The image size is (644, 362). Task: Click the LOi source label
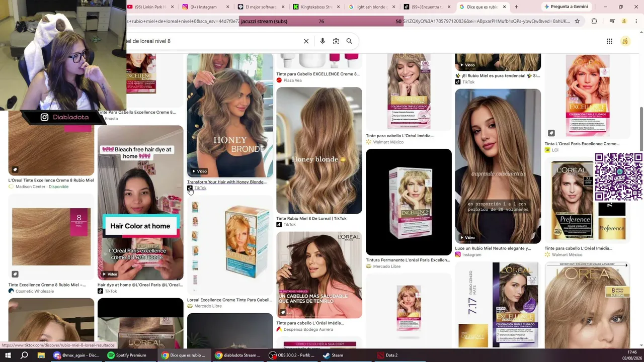554,150
